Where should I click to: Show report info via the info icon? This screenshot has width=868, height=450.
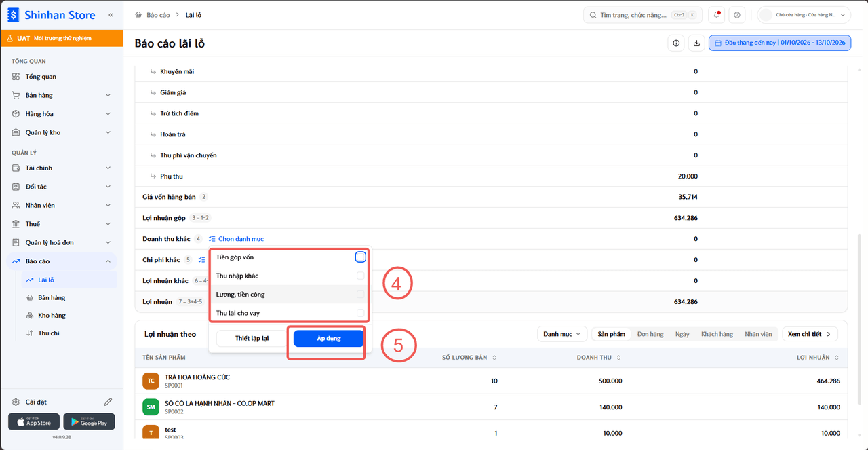(x=676, y=43)
